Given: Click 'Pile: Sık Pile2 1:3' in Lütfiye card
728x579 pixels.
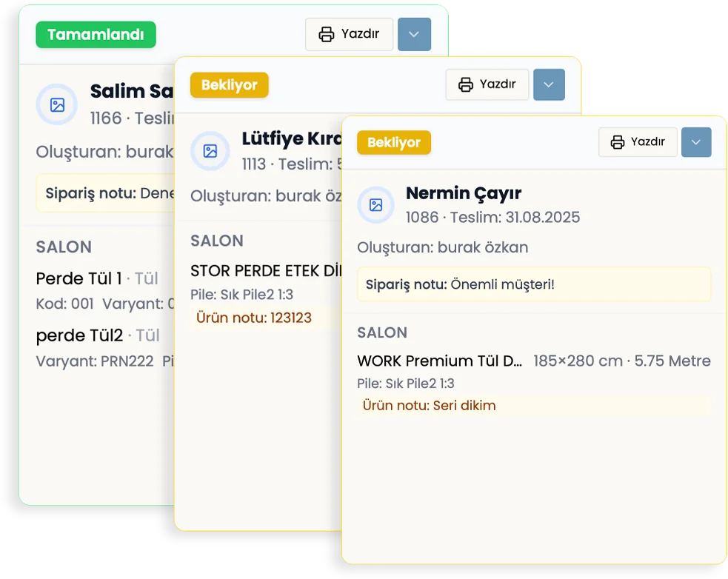Looking at the screenshot, I should coord(241,295).
